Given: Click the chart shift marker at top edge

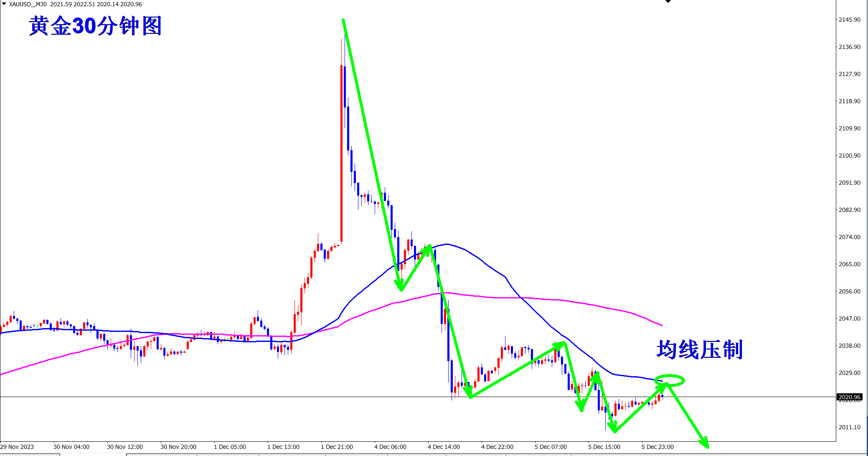Looking at the screenshot, I should pyautogui.click(x=668, y=1).
